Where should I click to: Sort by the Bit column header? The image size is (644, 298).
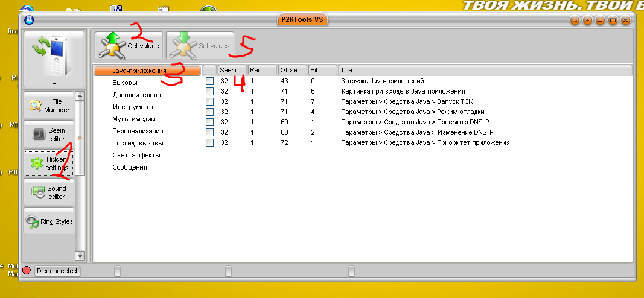pos(323,70)
